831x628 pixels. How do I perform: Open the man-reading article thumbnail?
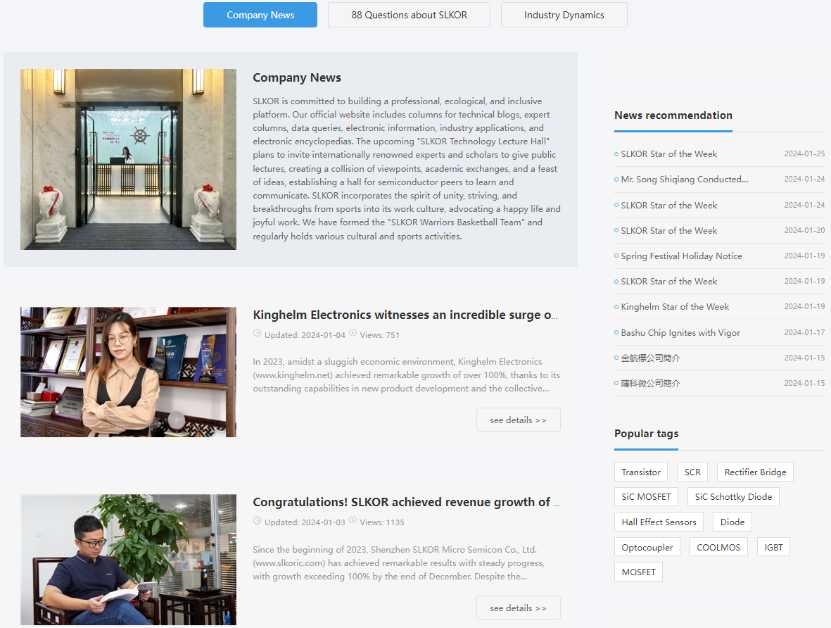pyautogui.click(x=128, y=560)
